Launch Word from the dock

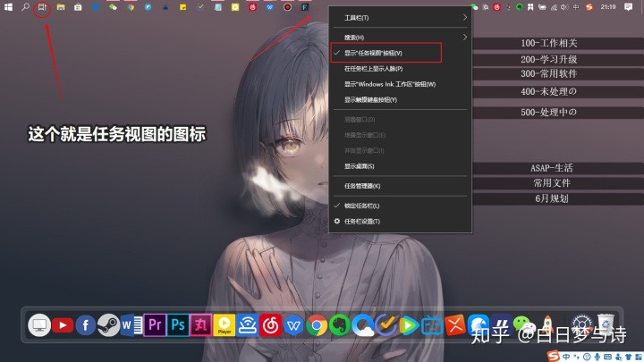click(131, 325)
